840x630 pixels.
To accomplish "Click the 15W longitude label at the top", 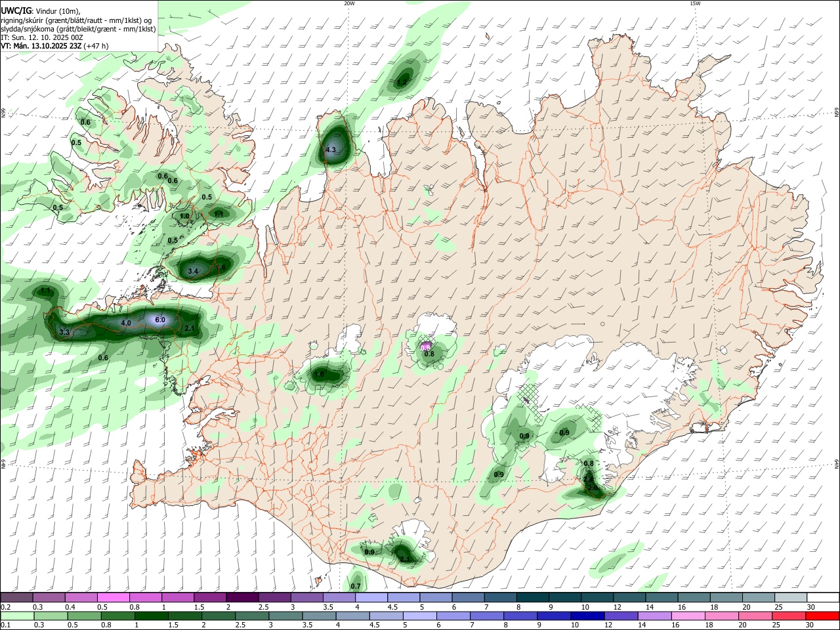I will coord(695,3).
